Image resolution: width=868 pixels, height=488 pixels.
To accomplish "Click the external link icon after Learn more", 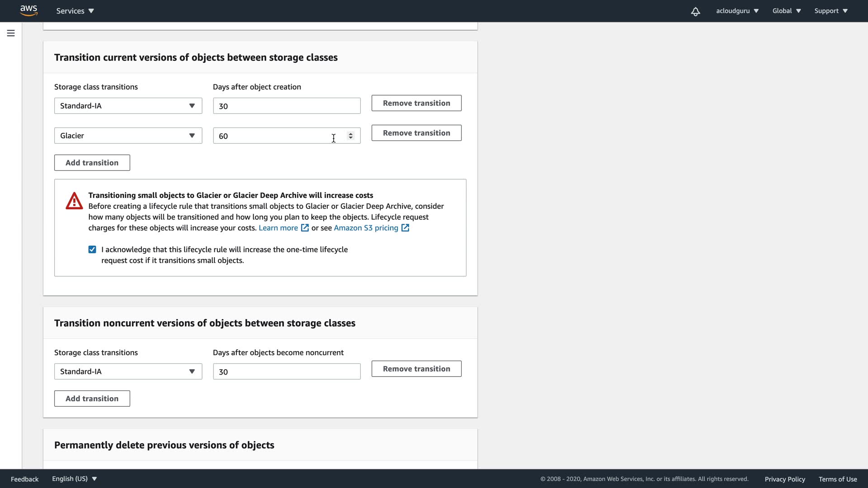I will 305,228.
